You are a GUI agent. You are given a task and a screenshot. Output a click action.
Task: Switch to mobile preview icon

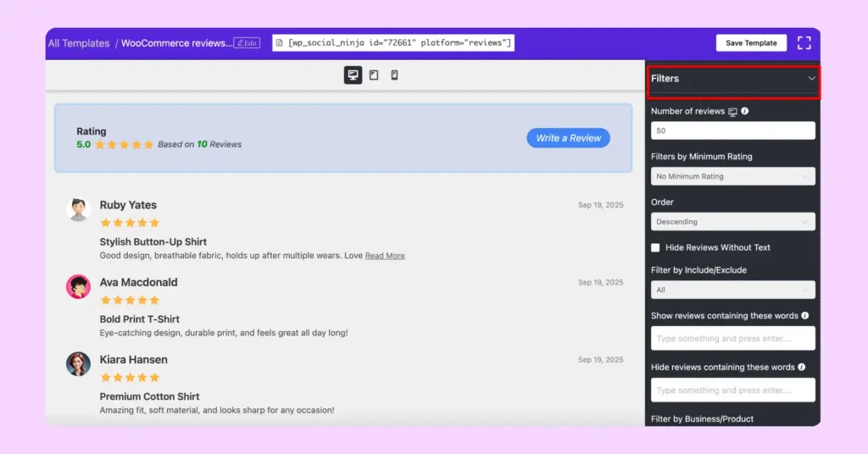pos(394,75)
